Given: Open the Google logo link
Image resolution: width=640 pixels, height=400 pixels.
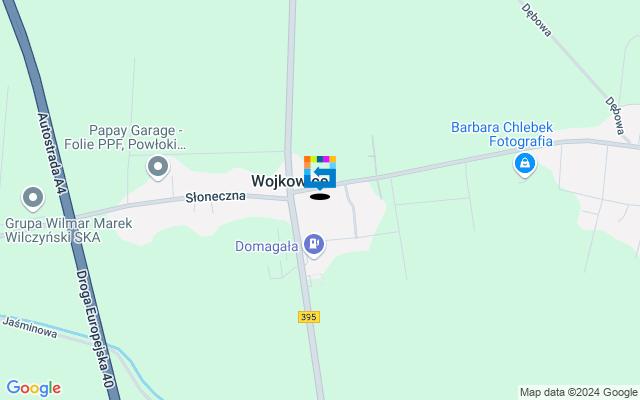Looking at the screenshot, I should pyautogui.click(x=33, y=388).
